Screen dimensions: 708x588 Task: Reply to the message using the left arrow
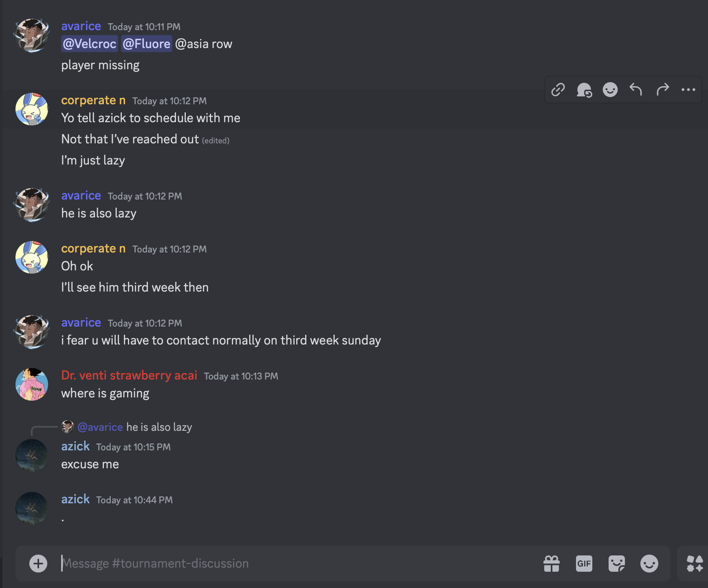click(636, 90)
